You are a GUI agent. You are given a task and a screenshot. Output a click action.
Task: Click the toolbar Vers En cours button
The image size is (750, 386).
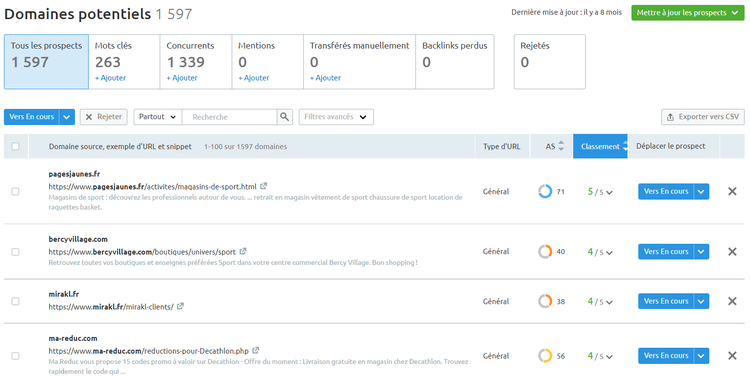[x=32, y=117]
